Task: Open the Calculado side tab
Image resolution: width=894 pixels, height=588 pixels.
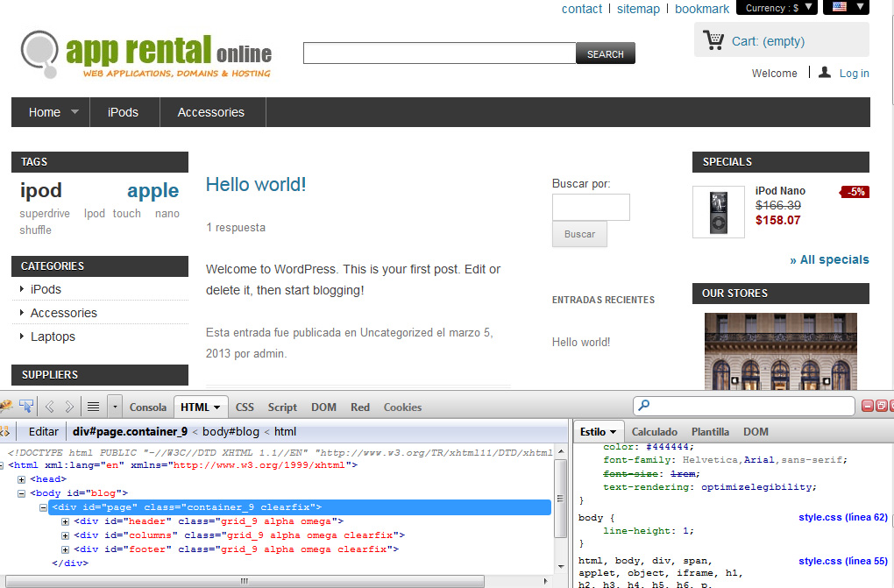Action: [655, 432]
